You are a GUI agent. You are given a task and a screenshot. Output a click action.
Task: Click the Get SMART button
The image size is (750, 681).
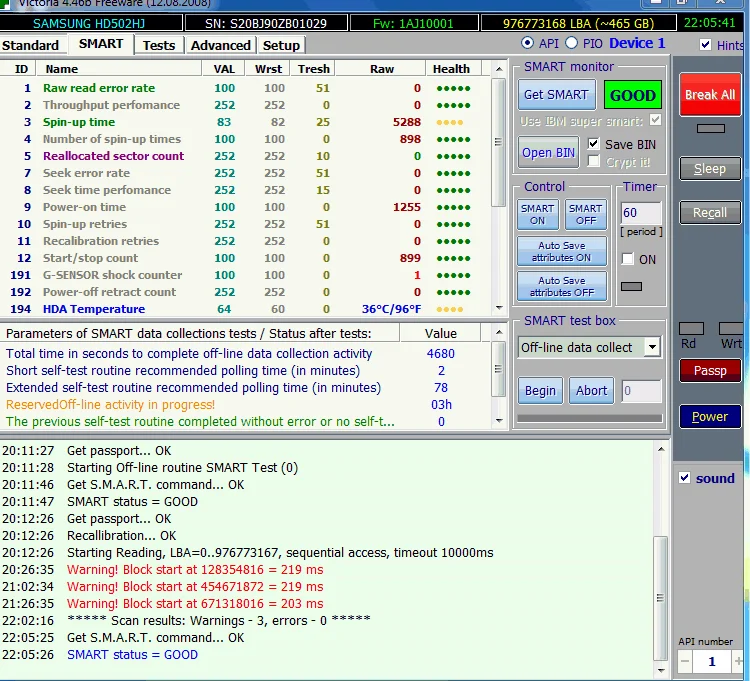tap(556, 95)
